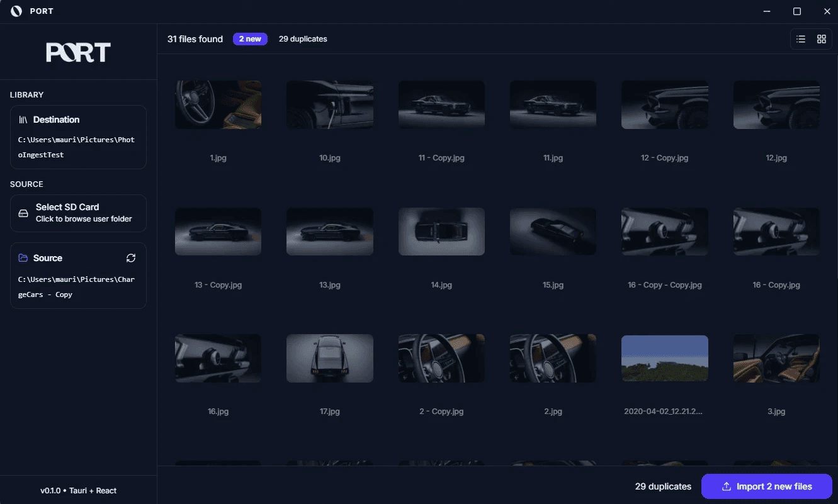Select the 3.jpg thumbnail
This screenshot has width=838, height=504.
coord(776,359)
